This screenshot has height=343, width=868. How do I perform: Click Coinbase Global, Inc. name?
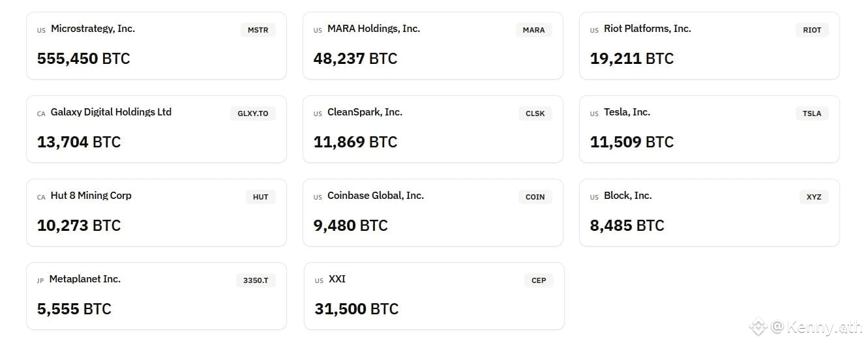point(376,196)
